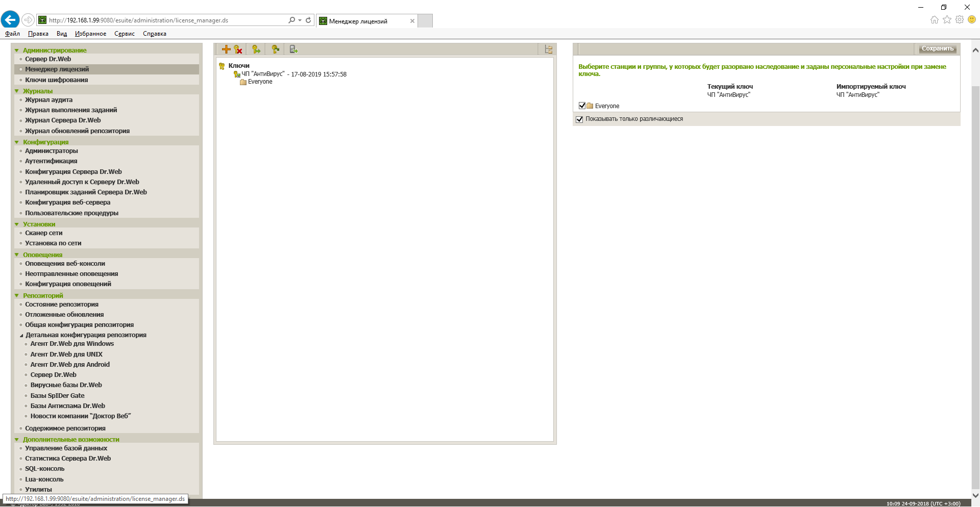This screenshot has width=980, height=507.
Task: Open favorites star icon
Action: pos(947,19)
